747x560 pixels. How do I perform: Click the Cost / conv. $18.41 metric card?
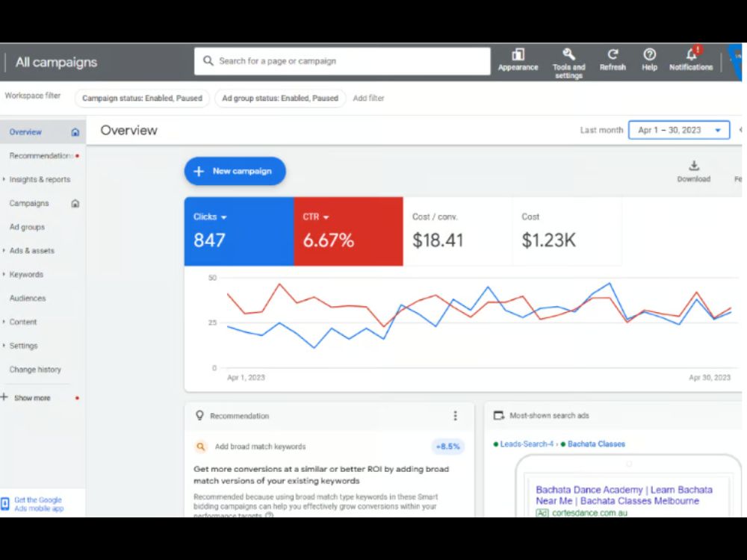pos(457,231)
